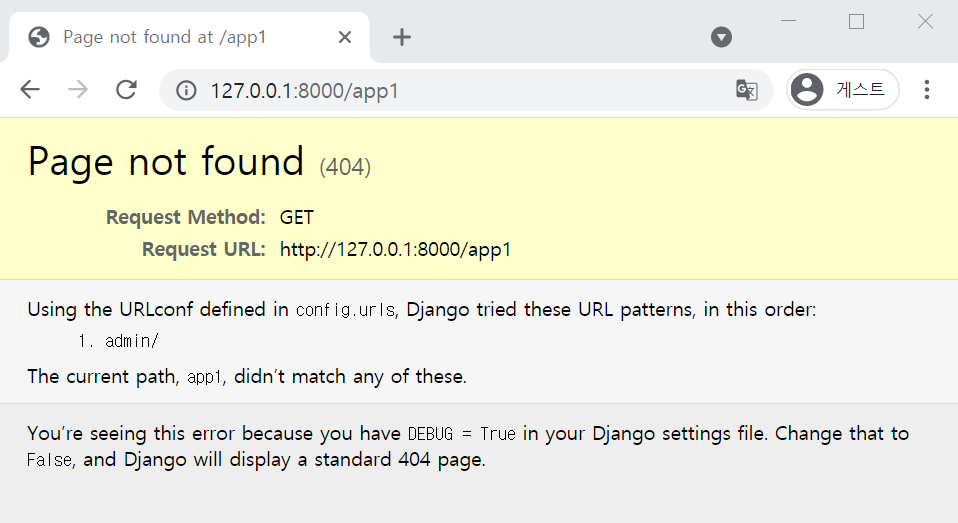Open the tab search dropdown arrow
Screen dimensions: 958x523
click(722, 37)
